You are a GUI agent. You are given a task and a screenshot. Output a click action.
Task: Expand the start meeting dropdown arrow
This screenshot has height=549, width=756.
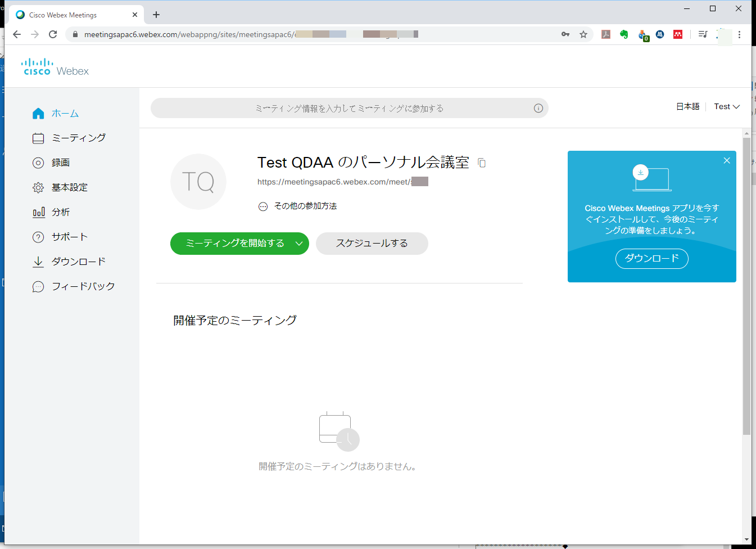[x=299, y=244]
